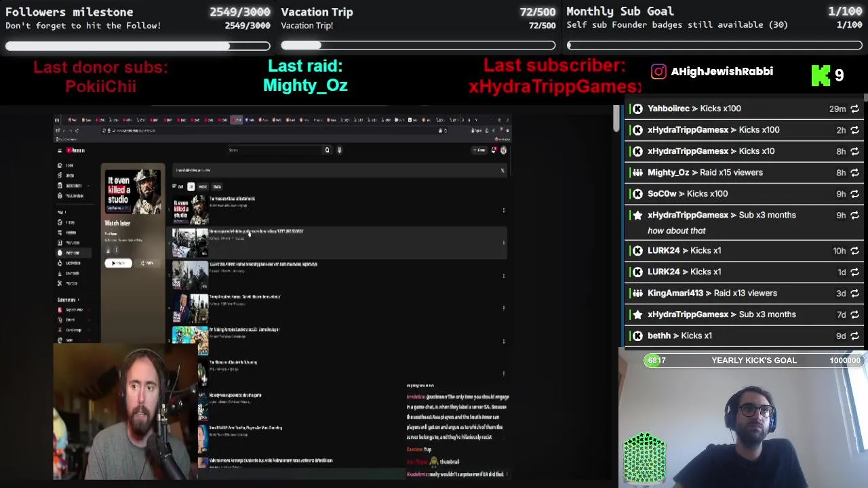Click the AHighJewishRabbi Instagram handle
This screenshot has height=488, width=868.
[x=722, y=72]
